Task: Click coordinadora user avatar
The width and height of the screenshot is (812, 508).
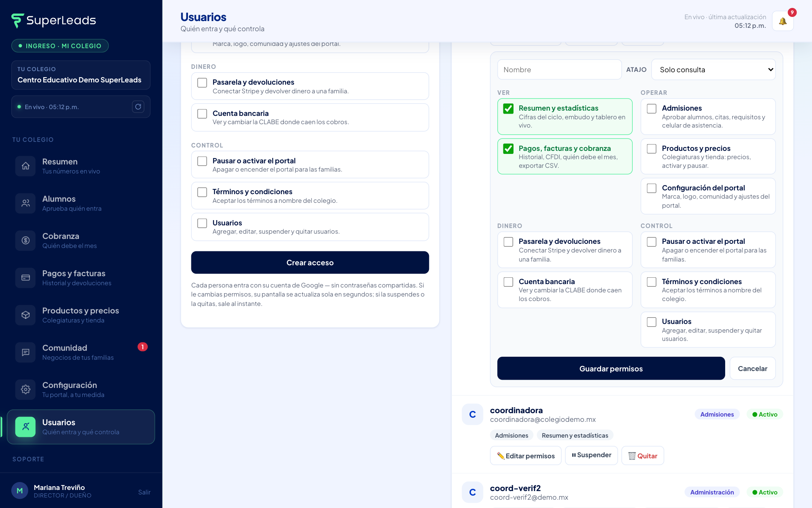Action: (473, 414)
